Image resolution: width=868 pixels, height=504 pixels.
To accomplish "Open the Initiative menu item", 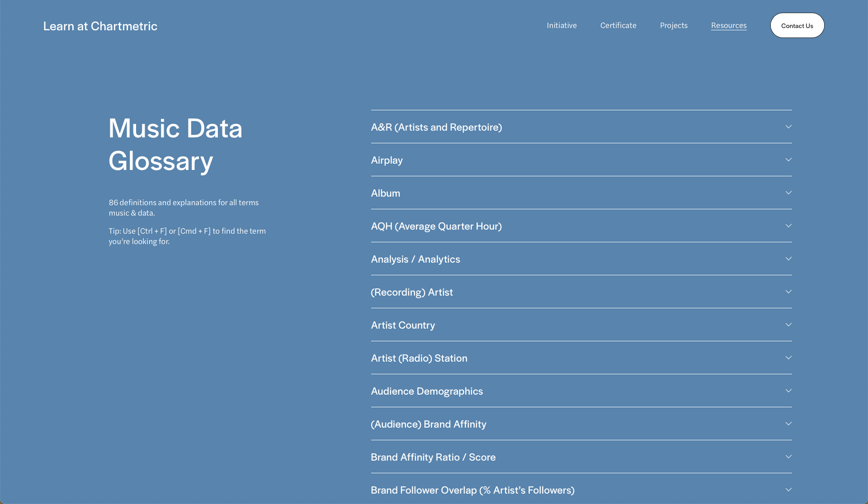I will coord(561,26).
